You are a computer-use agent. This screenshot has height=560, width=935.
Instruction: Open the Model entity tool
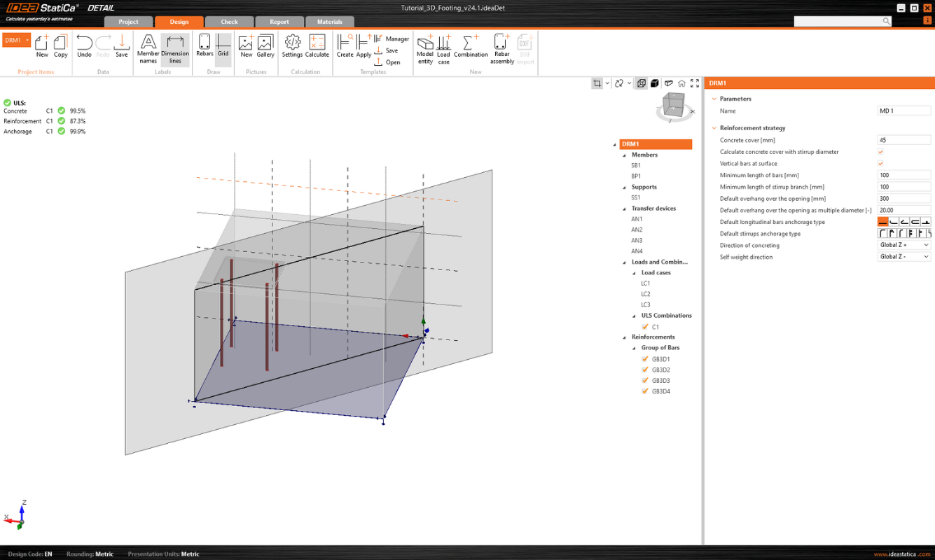[x=425, y=48]
